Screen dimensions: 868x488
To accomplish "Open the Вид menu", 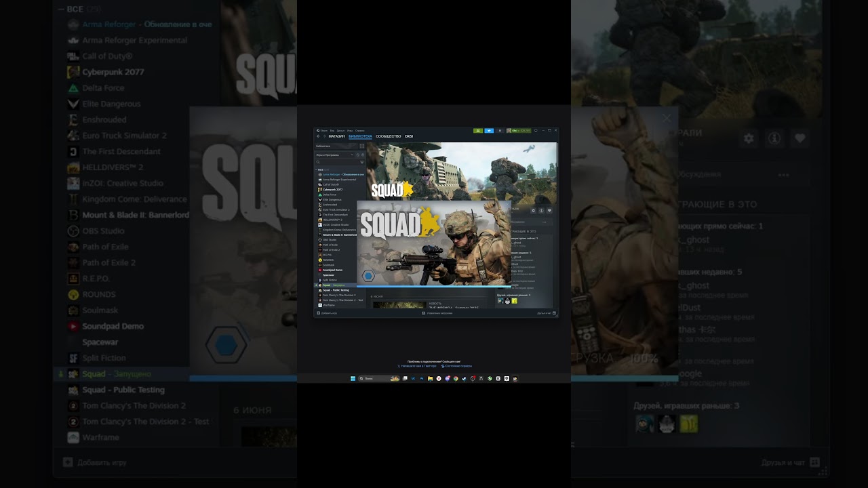I will [332, 130].
